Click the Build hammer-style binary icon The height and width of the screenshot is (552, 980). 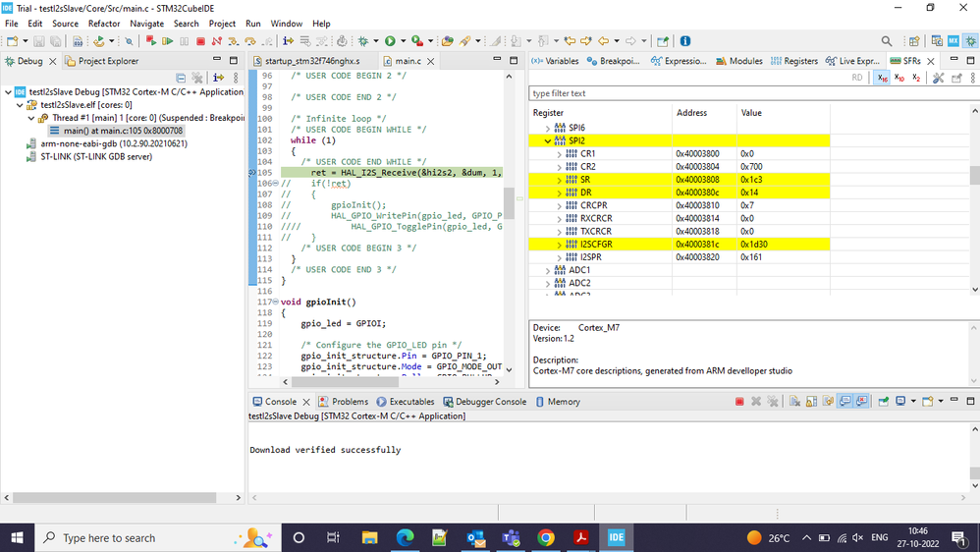[x=78, y=41]
